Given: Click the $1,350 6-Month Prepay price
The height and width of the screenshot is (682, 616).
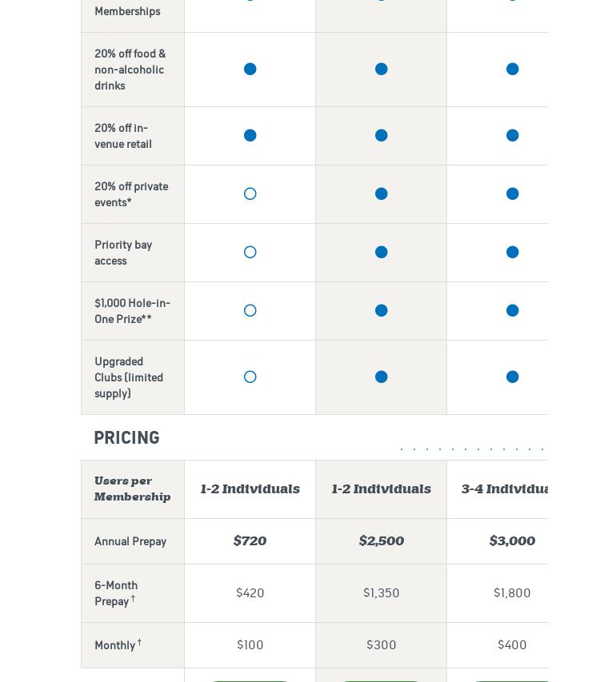Looking at the screenshot, I should click(x=382, y=592).
